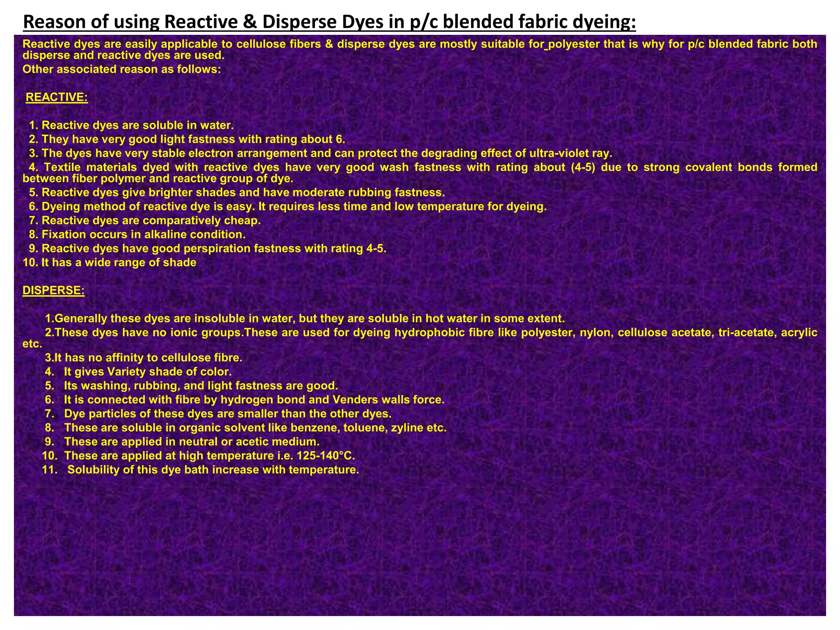Click the 'REACTIVE:' underlined heading

57,98
